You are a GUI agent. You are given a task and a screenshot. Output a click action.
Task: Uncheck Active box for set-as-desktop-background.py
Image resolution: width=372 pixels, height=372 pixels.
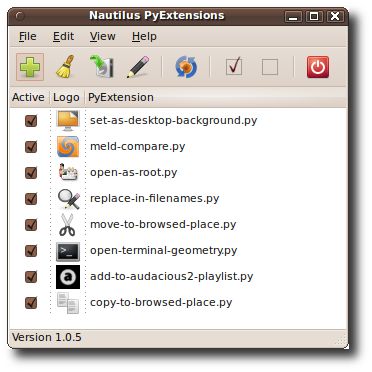click(x=31, y=120)
